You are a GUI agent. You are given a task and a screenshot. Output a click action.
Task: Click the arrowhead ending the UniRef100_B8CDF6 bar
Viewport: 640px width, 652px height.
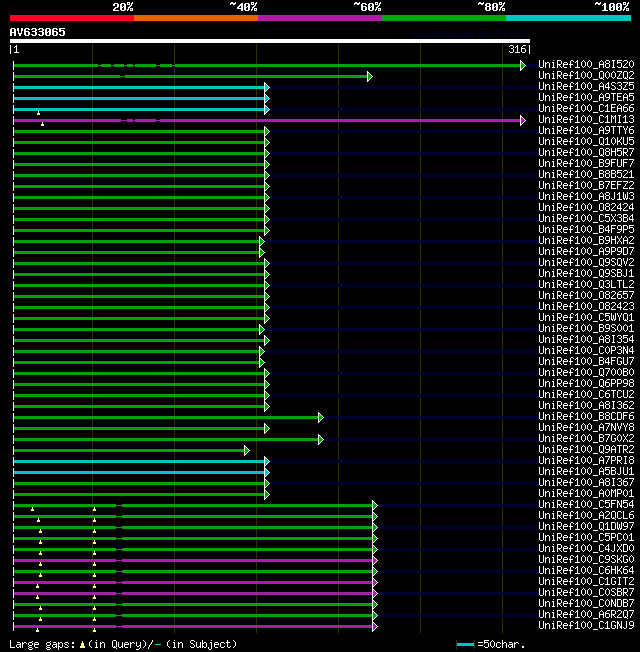coord(321,417)
